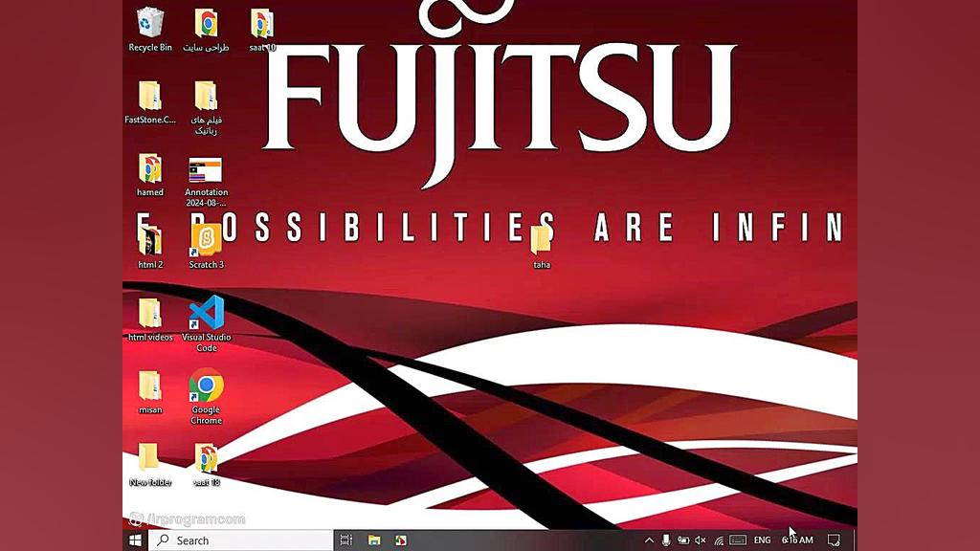Screen dimensions: 980x551
Task: Open the touch keyboard tray icon
Action: 738,540
